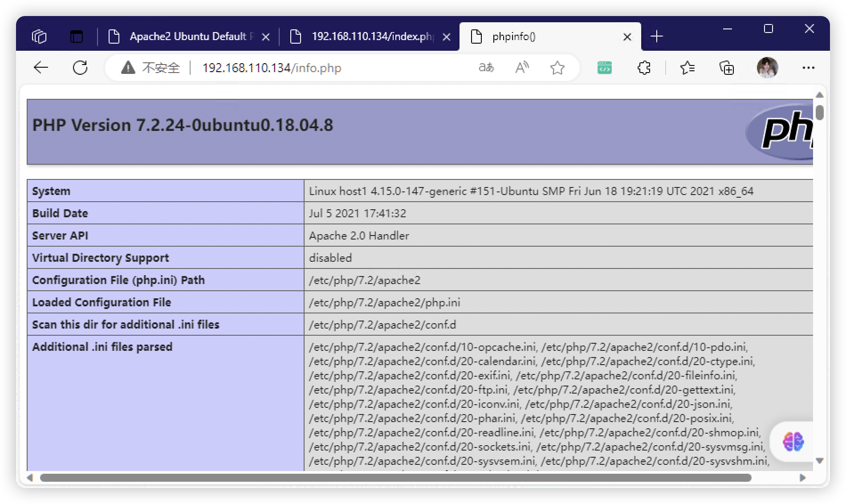Open the Collections icon

[x=727, y=68]
